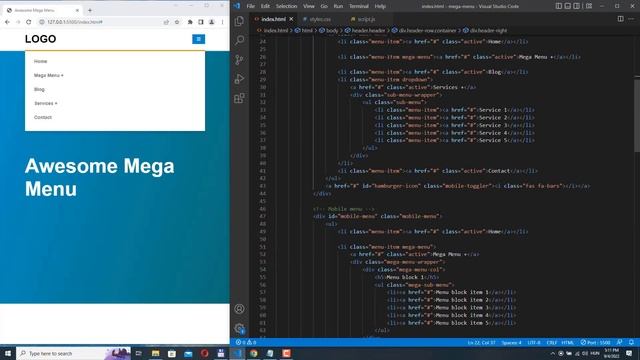Open the Run menu
This screenshot has width=640, height=360.
tap(338, 6)
